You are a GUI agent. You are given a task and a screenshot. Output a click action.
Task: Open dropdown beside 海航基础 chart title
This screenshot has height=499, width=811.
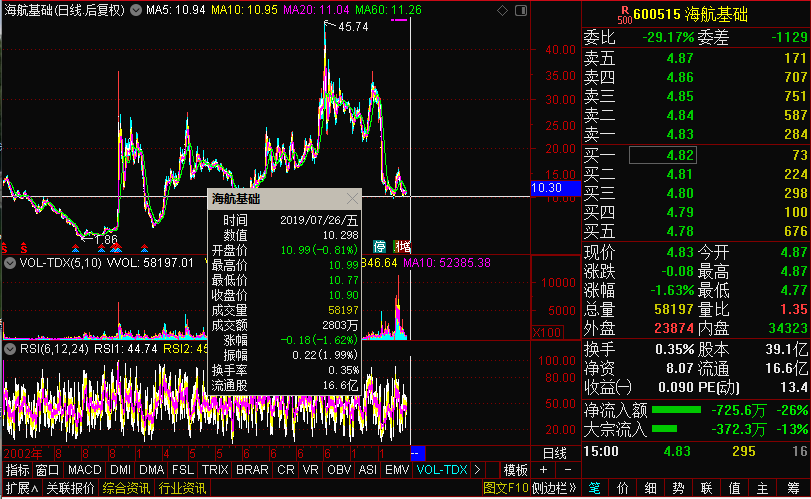coord(136,10)
